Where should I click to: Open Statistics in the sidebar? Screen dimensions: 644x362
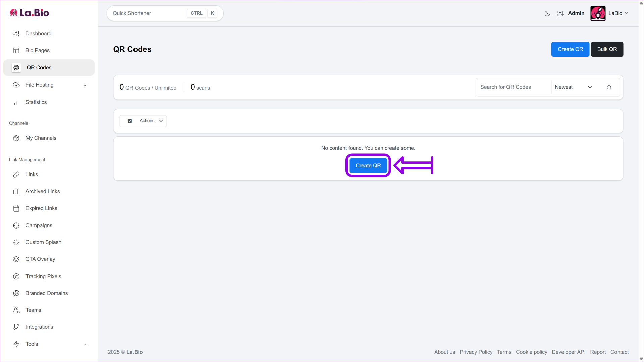[36, 102]
